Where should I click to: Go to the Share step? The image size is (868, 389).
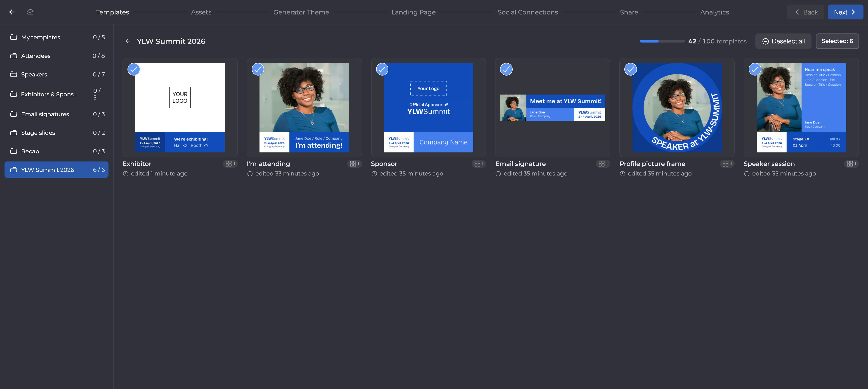pyautogui.click(x=629, y=12)
